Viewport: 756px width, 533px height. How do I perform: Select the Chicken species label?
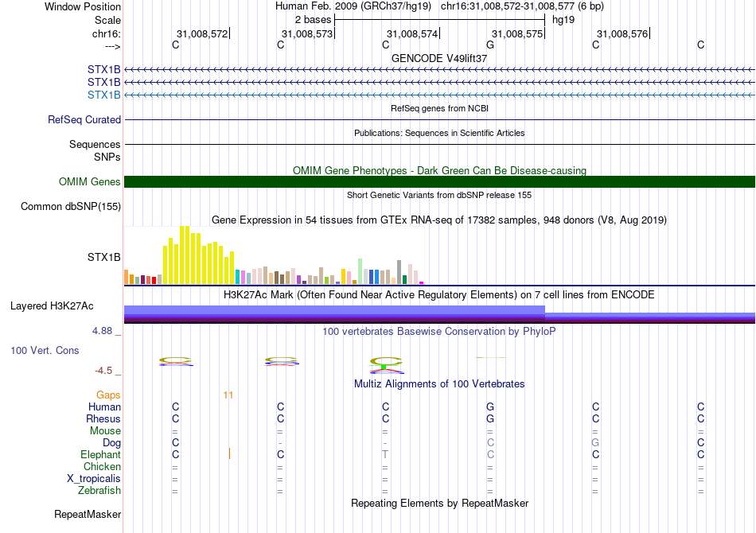[102, 466]
